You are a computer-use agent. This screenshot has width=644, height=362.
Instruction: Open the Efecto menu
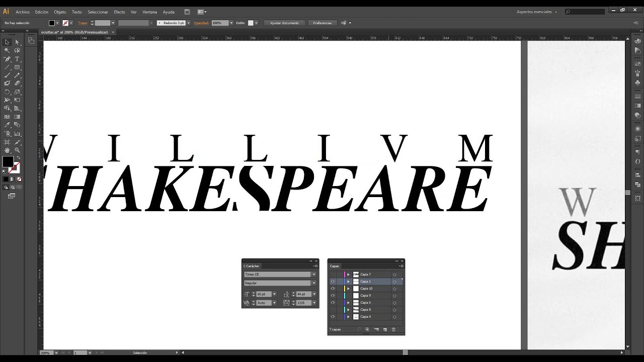119,12
